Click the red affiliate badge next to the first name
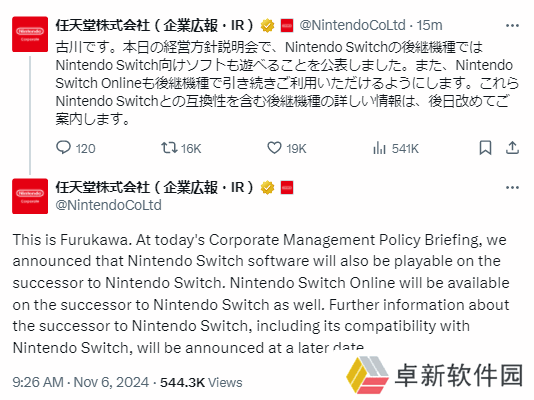This screenshot has width=534, height=400. click(287, 26)
